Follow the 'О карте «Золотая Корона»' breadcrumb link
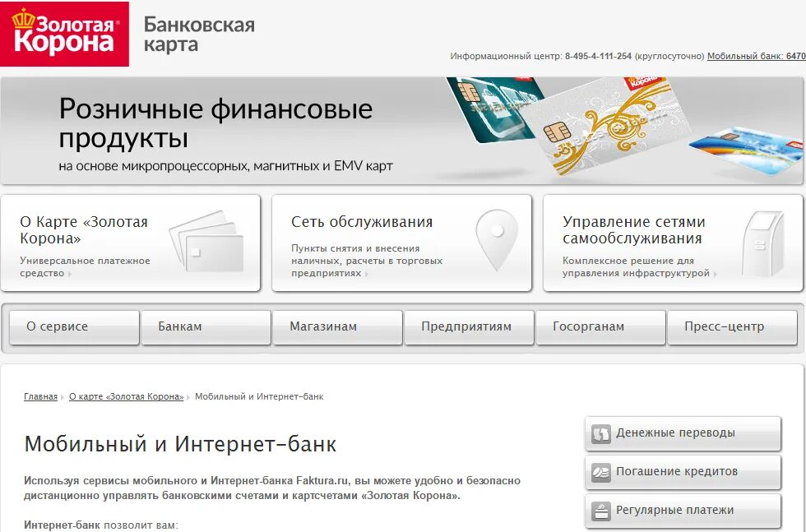 pyautogui.click(x=126, y=397)
